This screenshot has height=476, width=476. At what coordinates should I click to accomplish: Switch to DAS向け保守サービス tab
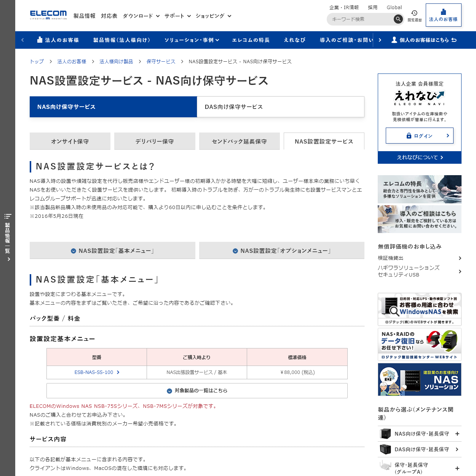coord(281,107)
